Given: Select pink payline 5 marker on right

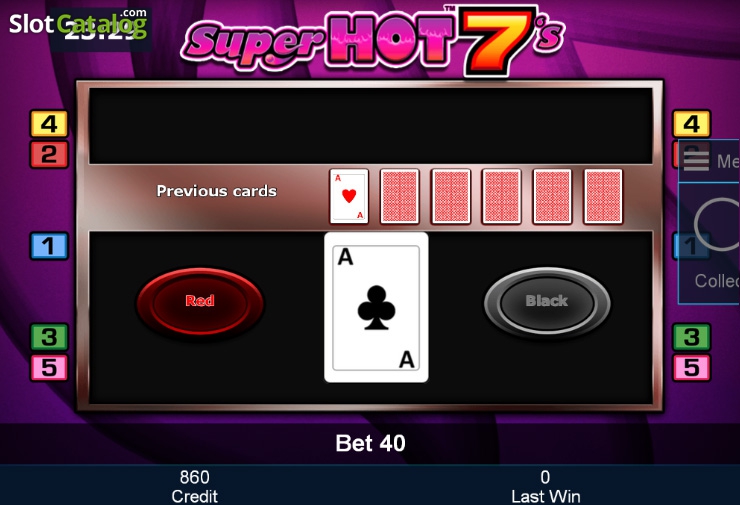Looking at the screenshot, I should tap(691, 368).
